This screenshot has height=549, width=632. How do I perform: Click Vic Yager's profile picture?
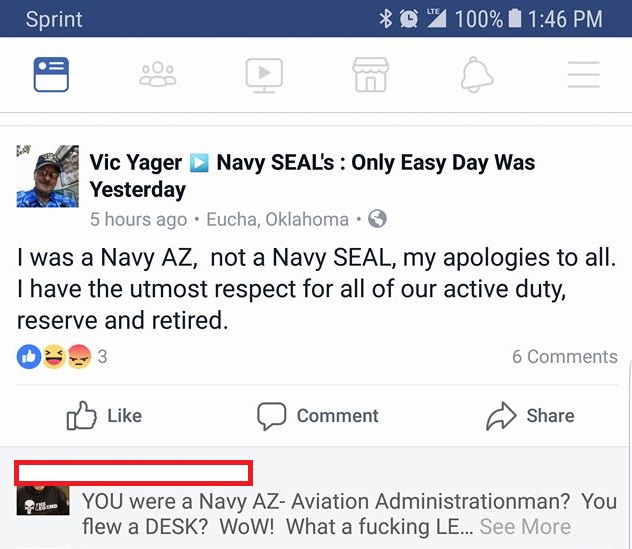(47, 176)
